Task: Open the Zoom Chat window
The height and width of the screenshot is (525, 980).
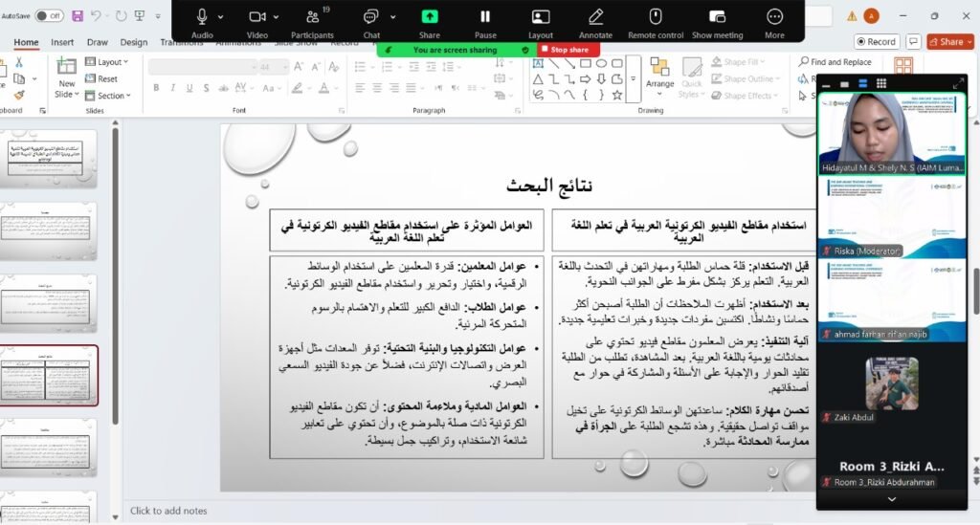Action: (x=371, y=16)
